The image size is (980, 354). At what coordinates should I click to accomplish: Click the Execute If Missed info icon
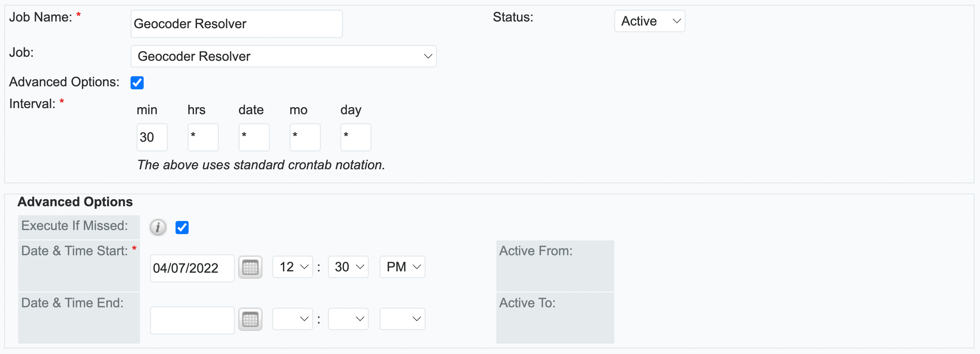coord(157,228)
